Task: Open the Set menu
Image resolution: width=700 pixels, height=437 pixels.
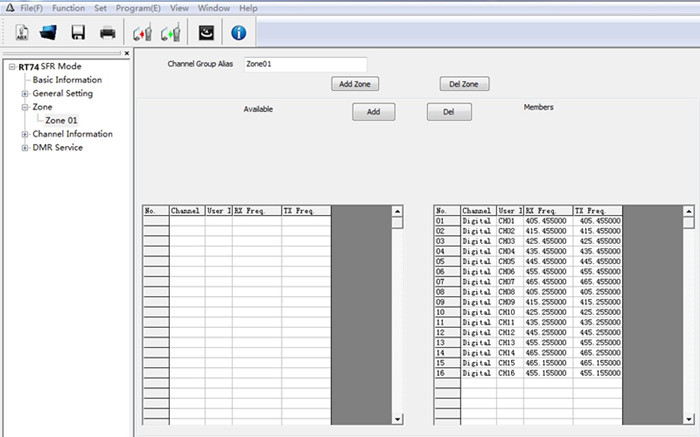Action: 100,8
